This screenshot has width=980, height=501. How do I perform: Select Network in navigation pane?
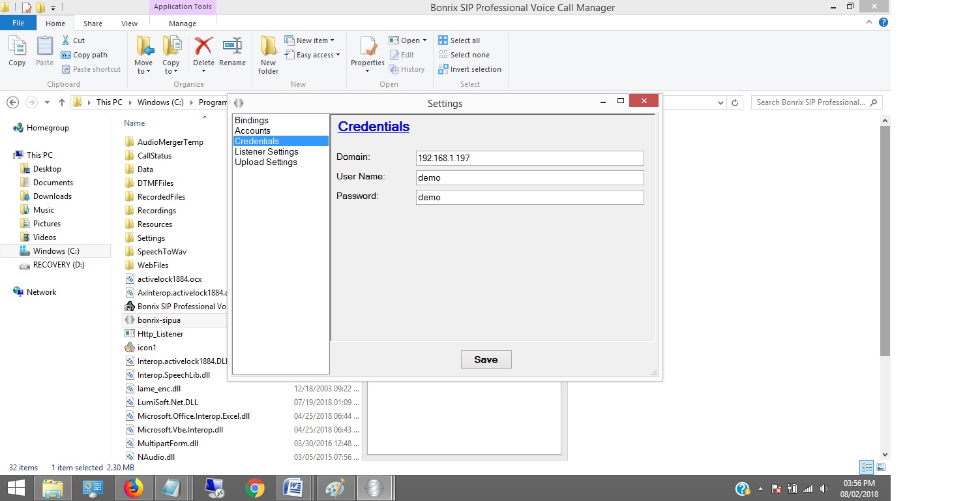35,292
